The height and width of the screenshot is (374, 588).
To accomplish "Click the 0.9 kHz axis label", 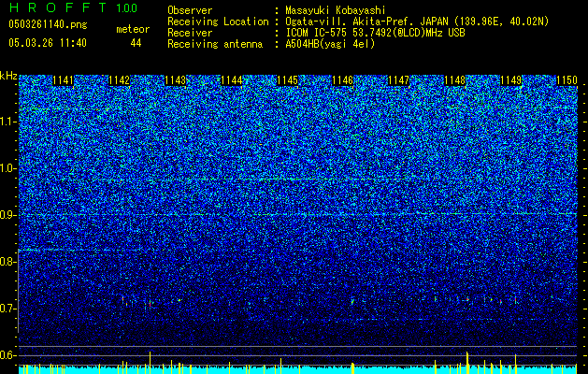I will click(x=7, y=215).
